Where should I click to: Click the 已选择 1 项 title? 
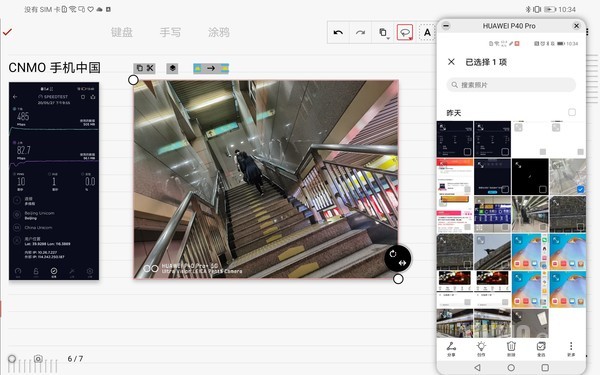(x=486, y=62)
